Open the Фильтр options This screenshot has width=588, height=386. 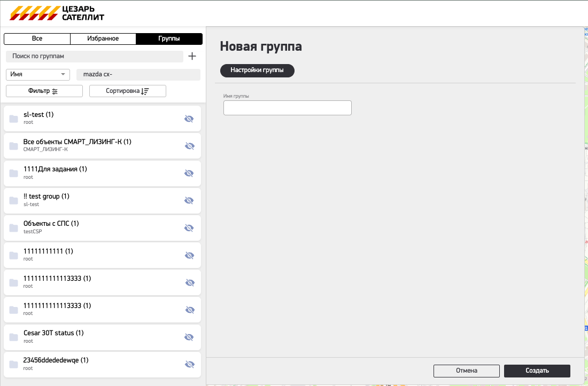pyautogui.click(x=44, y=91)
